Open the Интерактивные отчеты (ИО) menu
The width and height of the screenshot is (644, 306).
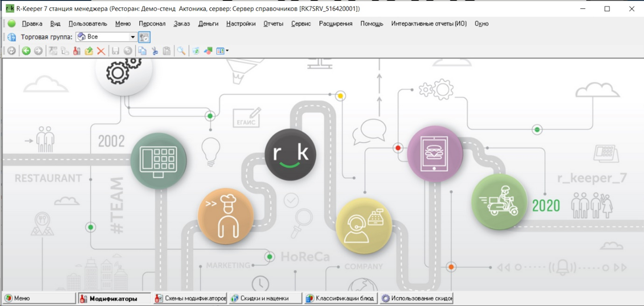[429, 24]
